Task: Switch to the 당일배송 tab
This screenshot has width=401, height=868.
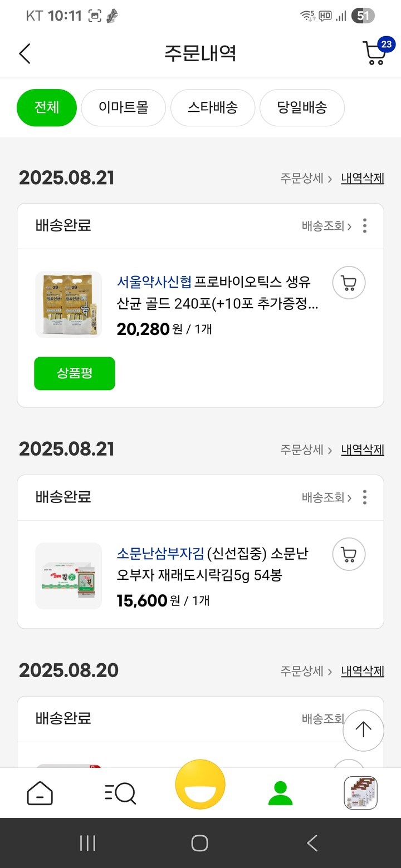Action: click(302, 107)
